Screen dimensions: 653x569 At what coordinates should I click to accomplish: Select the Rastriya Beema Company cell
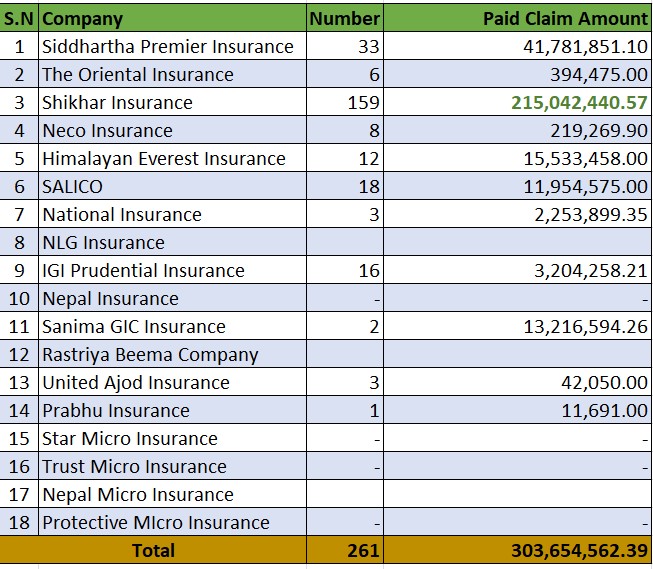[150, 355]
